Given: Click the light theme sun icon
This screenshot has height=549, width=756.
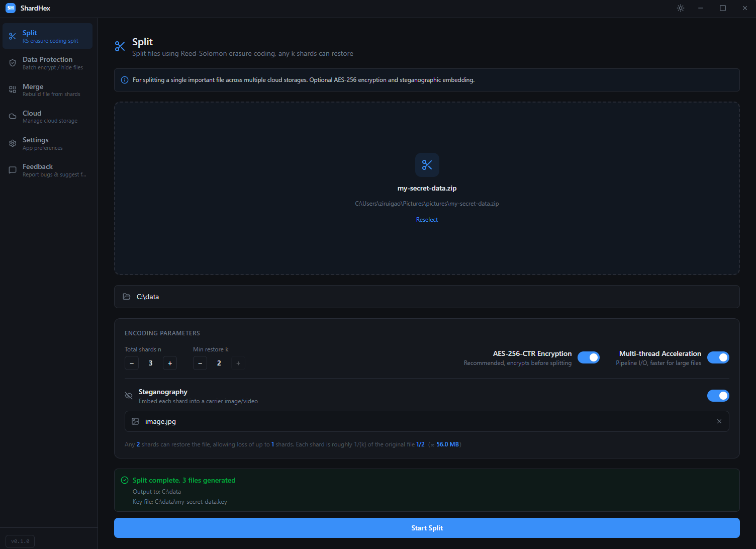Looking at the screenshot, I should pyautogui.click(x=680, y=8).
